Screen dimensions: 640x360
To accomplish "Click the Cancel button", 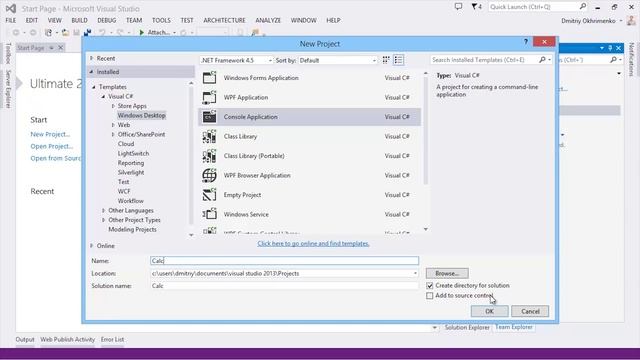I will (530, 311).
